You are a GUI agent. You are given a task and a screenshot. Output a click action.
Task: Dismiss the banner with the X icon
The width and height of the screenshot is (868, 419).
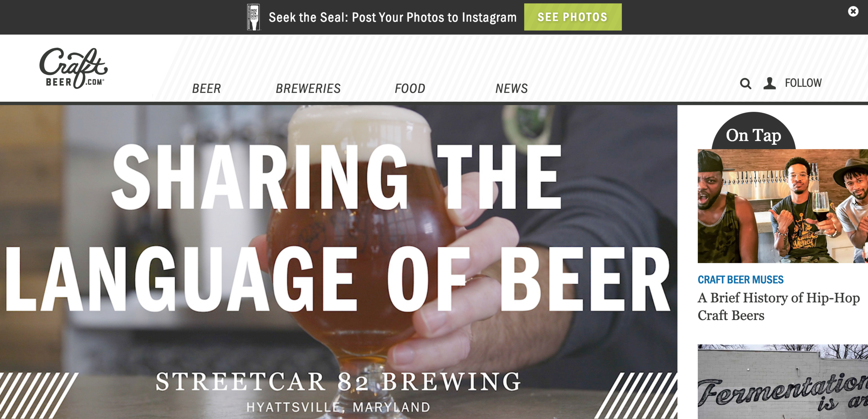[853, 11]
